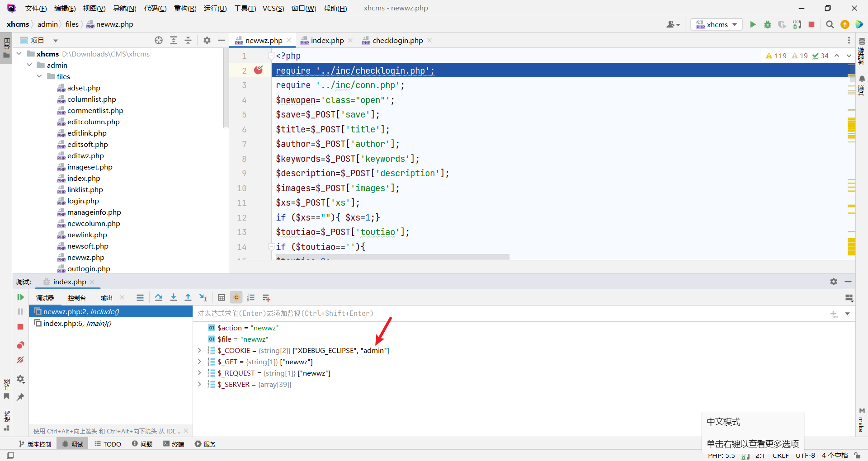Open the xhcms run configuration dropdown
Screen dimensions: 868x461
(x=717, y=24)
